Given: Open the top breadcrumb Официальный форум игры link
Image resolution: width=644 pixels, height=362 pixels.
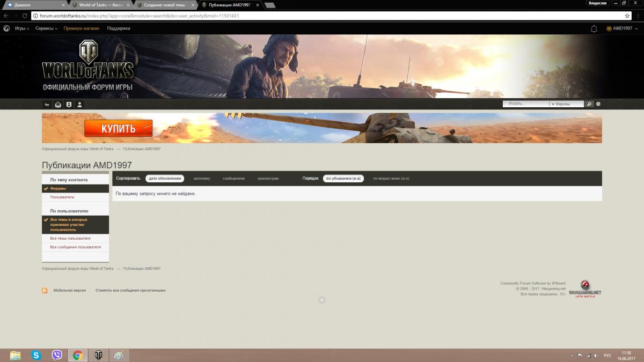Looking at the screenshot, I should pyautogui.click(x=78, y=149).
